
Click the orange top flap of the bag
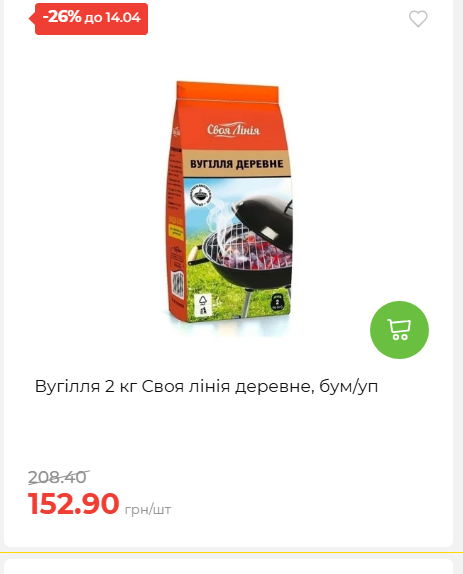click(228, 91)
